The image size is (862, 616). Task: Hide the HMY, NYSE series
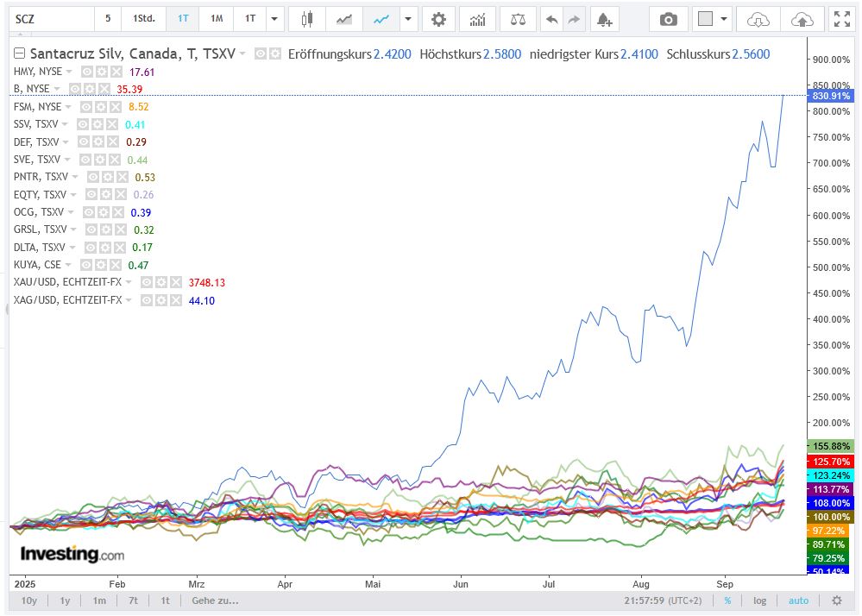[87, 72]
